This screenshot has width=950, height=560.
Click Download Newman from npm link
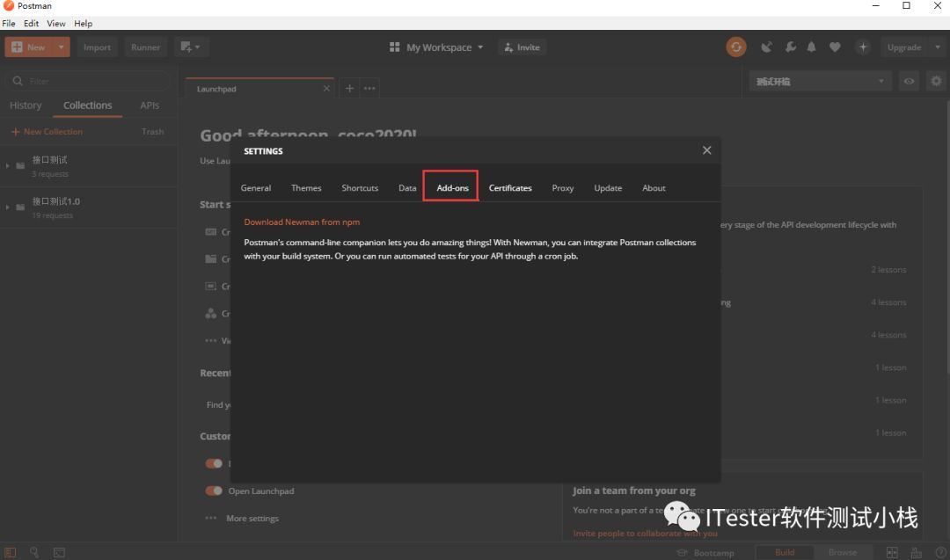(302, 222)
